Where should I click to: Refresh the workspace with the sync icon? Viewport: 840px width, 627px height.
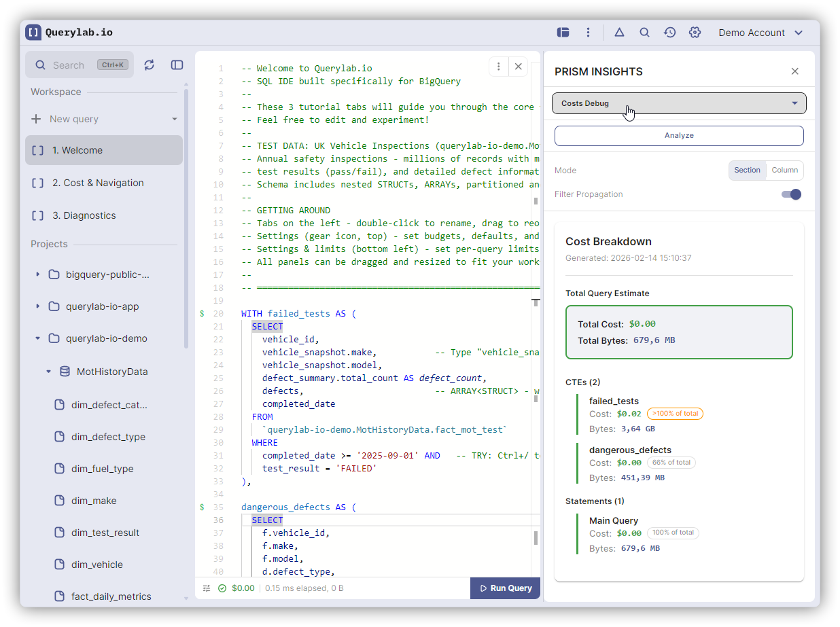(x=150, y=65)
